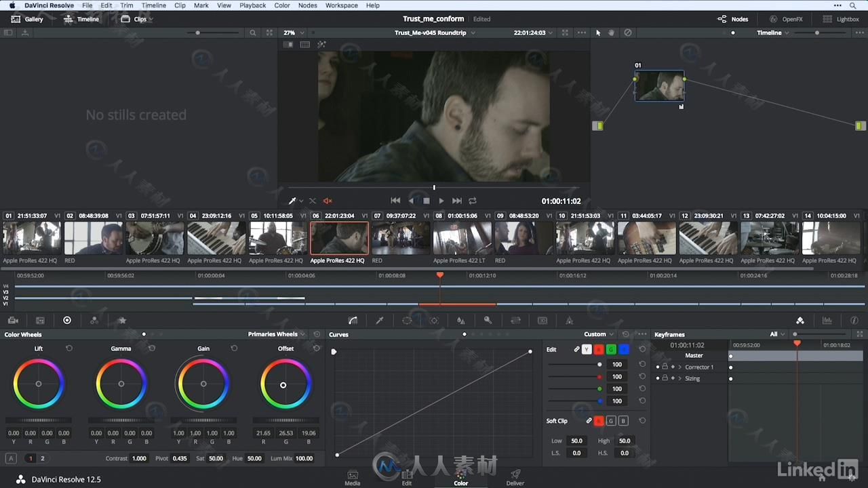Open the Nodes menu
The image size is (868, 488).
(x=307, y=5)
